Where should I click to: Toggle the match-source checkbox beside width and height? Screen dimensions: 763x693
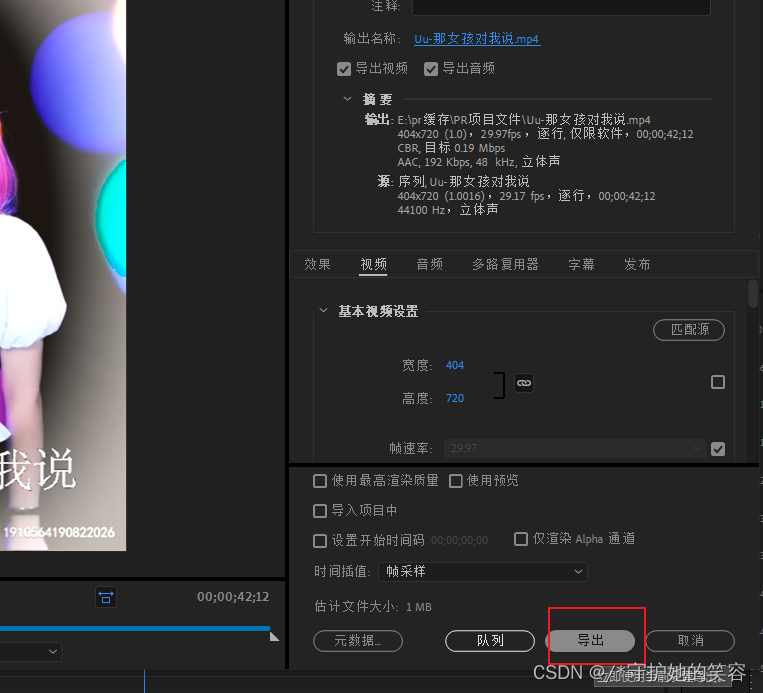pos(718,382)
